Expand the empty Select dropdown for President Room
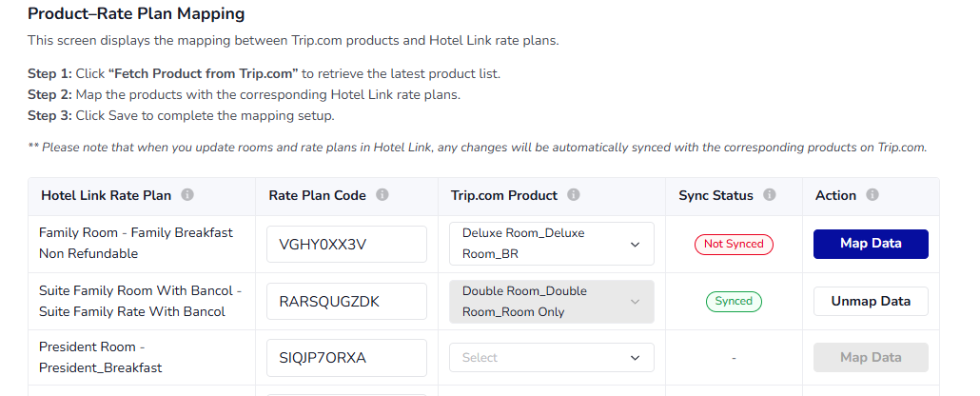 552,358
